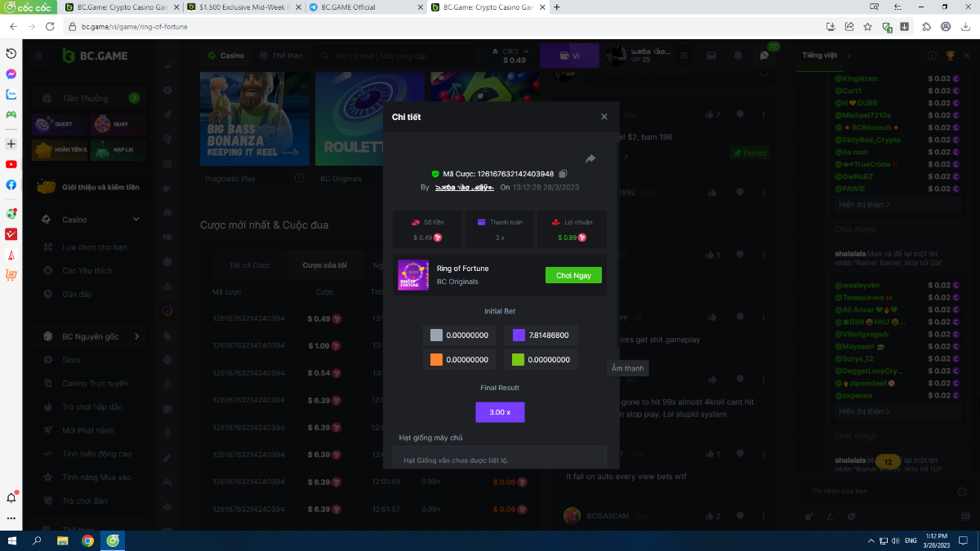This screenshot has width=980, height=551.
Task: Expand the Casino section in the sidebar
Action: (136, 220)
